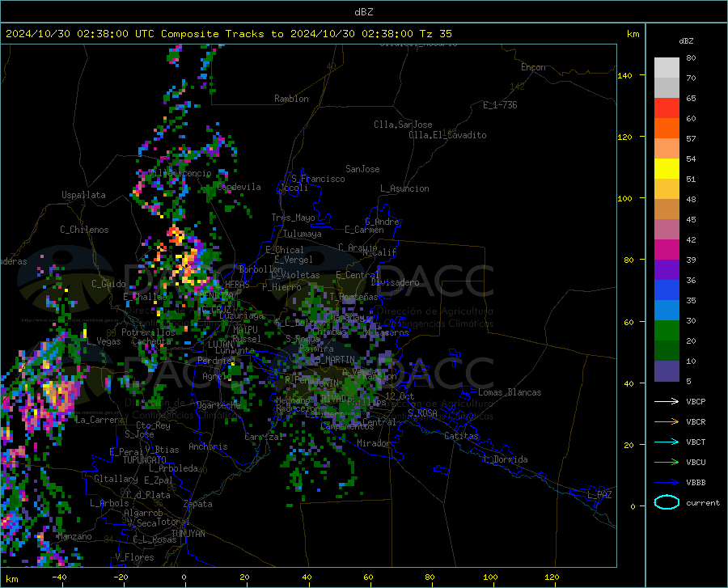The height and width of the screenshot is (588, 728).
Task: Click the 'Tulumaya' map label
Action: pos(303,234)
